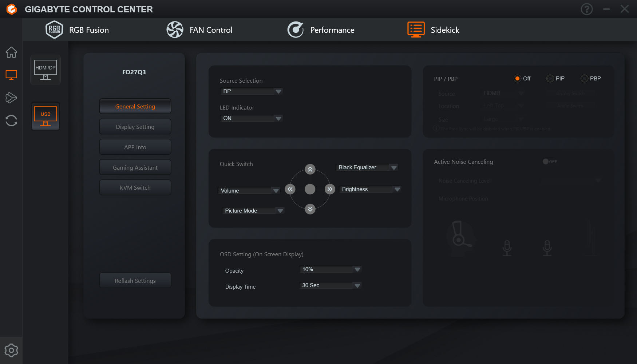Screen dimensions: 637x364
Task: Open the RGB Fusion tab
Action: 77,30
